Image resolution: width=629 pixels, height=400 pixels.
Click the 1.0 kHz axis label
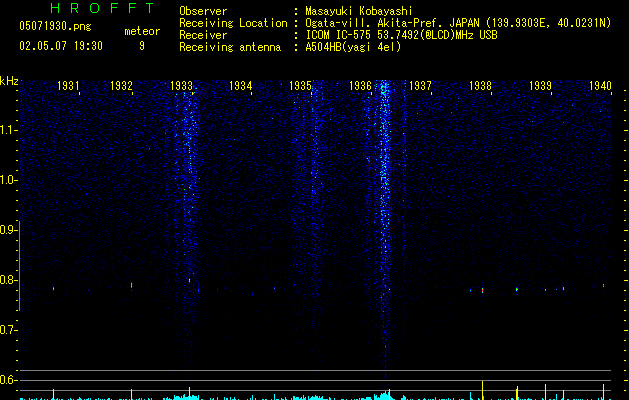[x=8, y=180]
